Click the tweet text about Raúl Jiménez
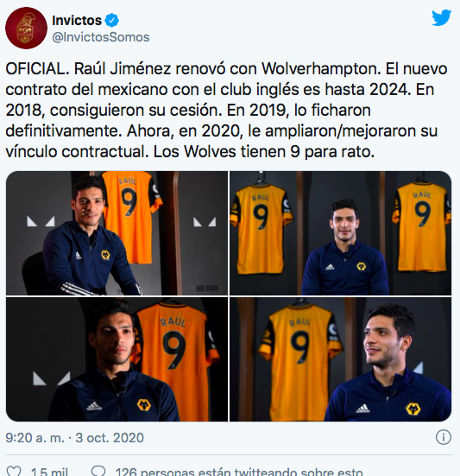The width and height of the screenshot is (460, 476). coord(226,111)
